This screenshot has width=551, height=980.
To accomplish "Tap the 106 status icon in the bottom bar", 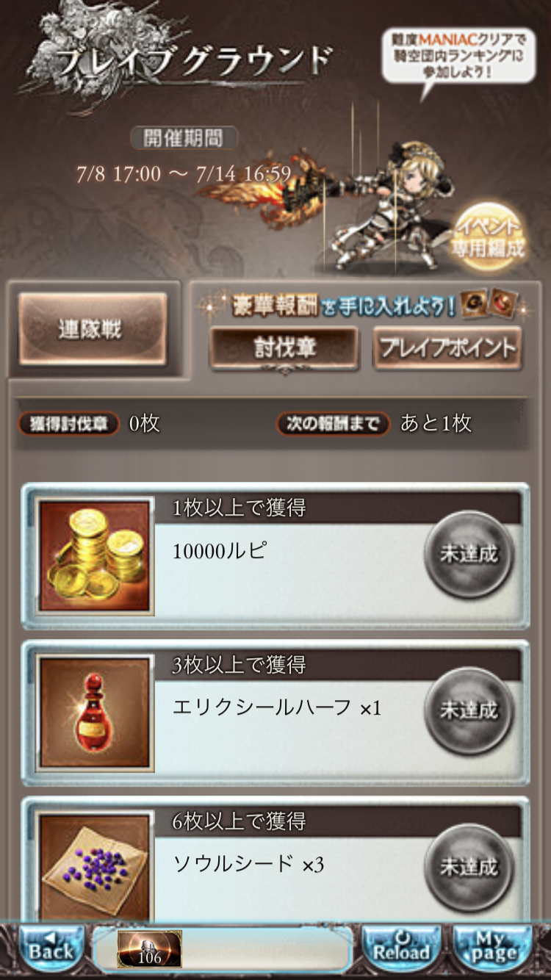I will pos(149,949).
